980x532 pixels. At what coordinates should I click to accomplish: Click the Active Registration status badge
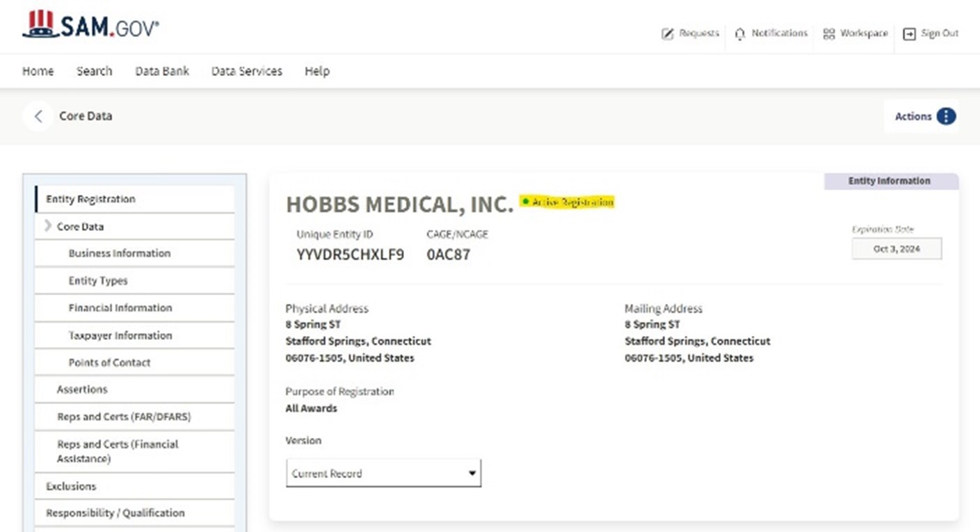tap(567, 202)
